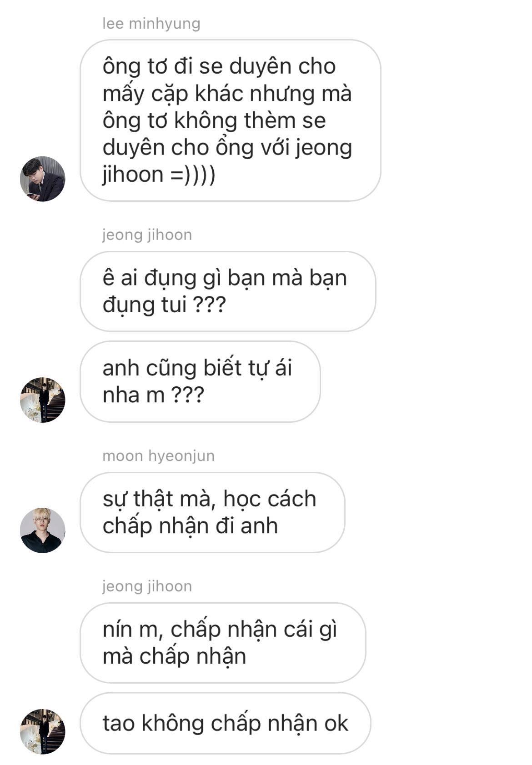Click the 'đụng tui ???' line of text

(x=164, y=305)
